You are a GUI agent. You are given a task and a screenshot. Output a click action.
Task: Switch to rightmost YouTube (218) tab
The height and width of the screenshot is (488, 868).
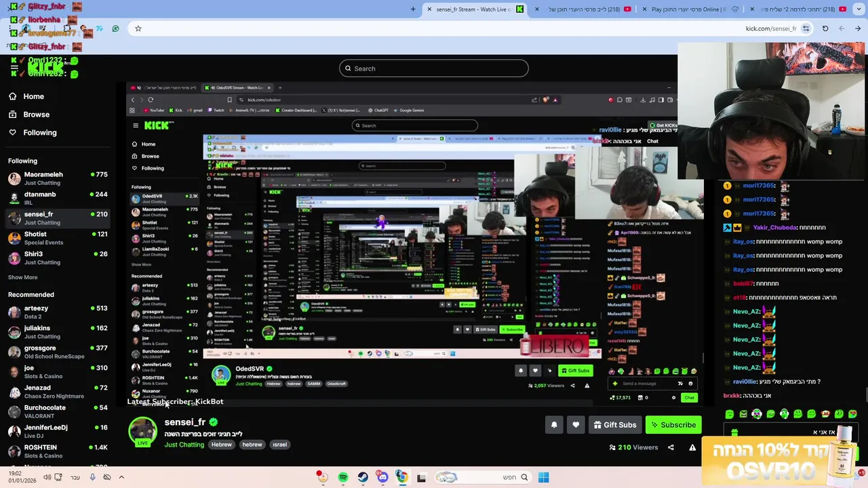(x=800, y=9)
